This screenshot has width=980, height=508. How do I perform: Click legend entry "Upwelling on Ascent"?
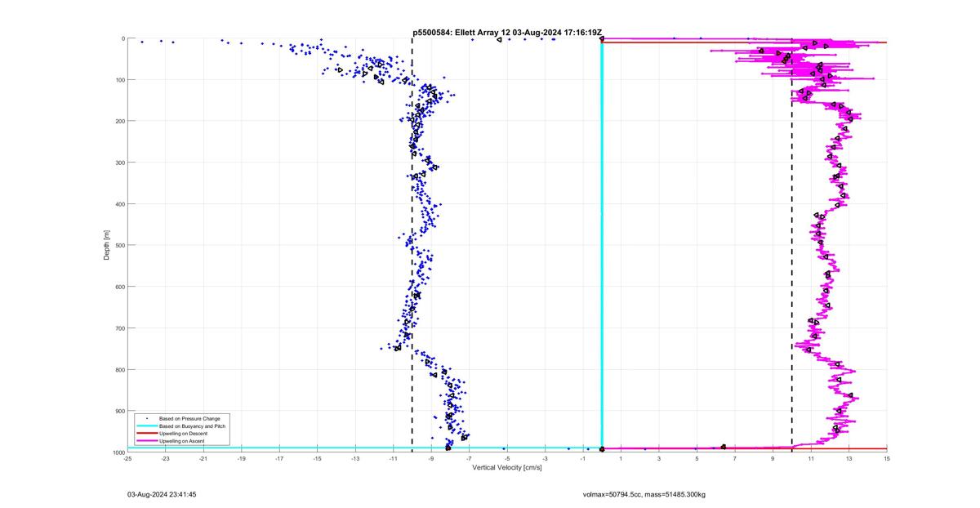182,441
